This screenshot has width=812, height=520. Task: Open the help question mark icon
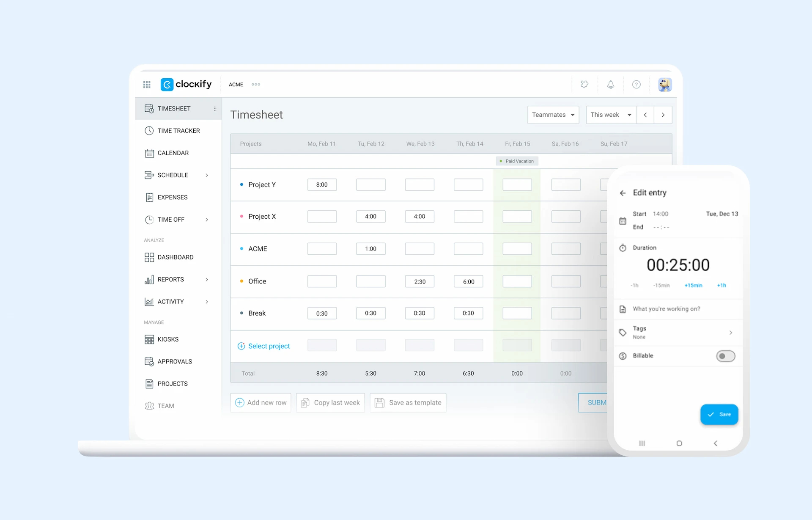click(636, 85)
